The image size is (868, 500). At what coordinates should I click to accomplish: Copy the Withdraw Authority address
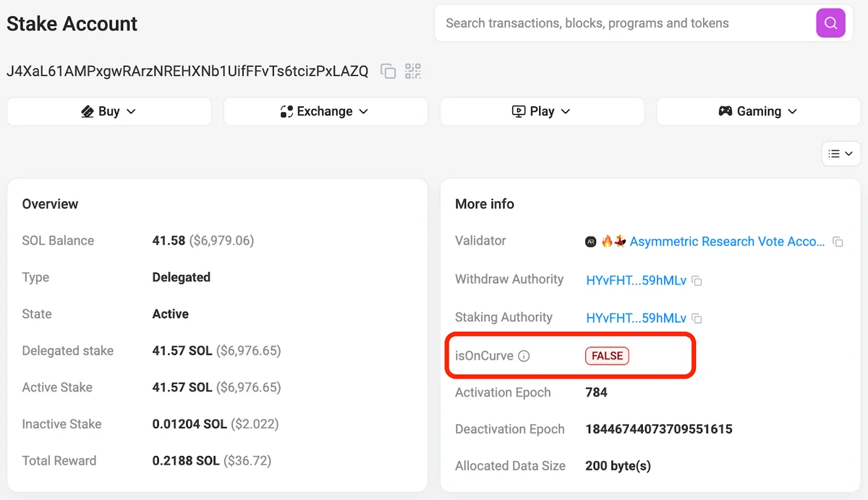(x=697, y=280)
